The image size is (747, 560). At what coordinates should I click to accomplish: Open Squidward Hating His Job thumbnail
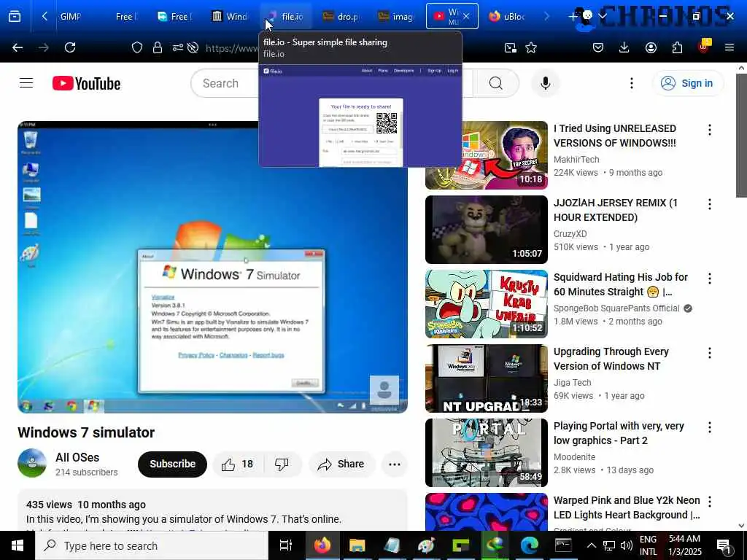[487, 304]
